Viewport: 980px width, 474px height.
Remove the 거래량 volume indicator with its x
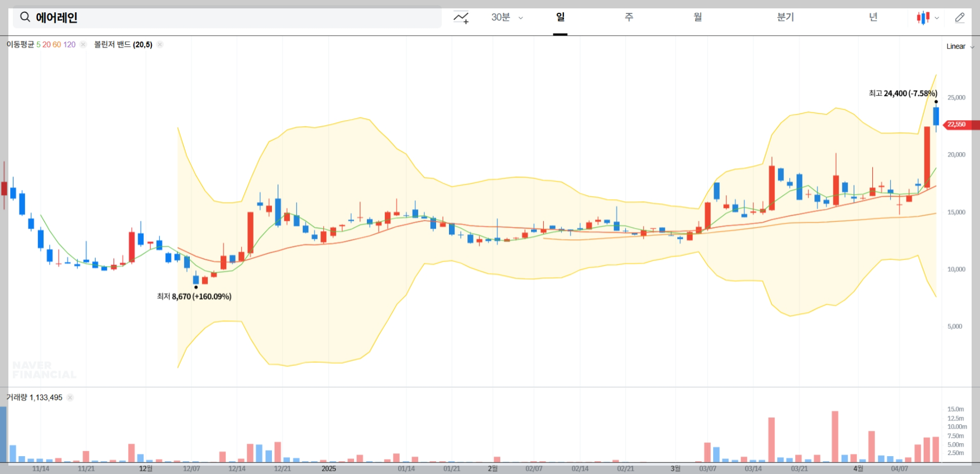(x=70, y=397)
